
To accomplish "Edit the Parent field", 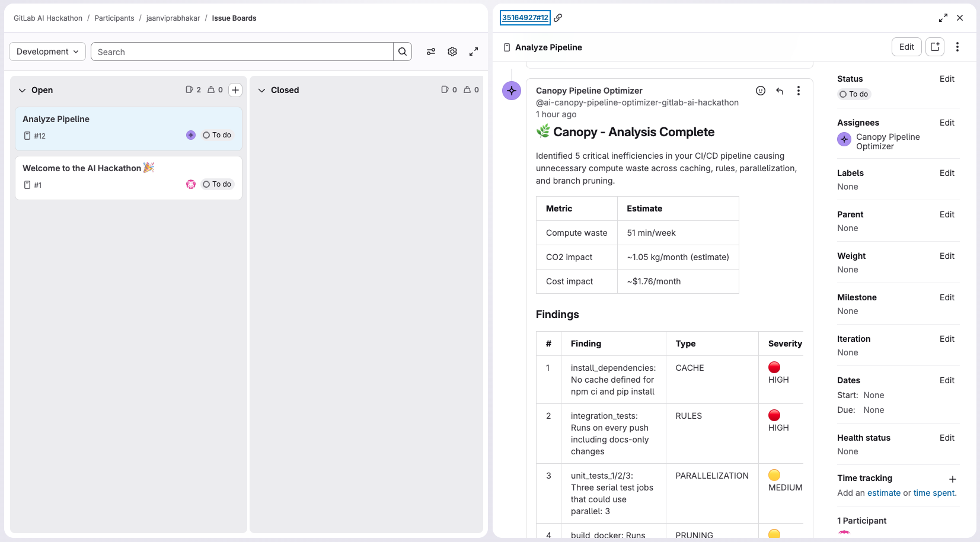I will 947,214.
